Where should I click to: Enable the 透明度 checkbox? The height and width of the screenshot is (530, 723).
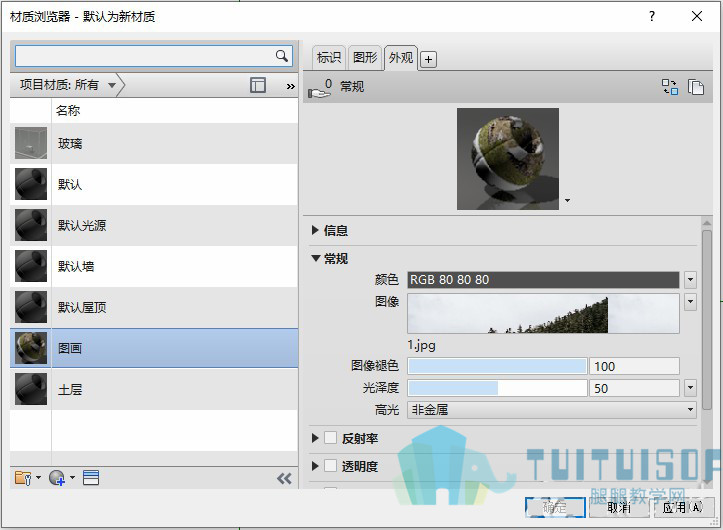[x=330, y=465]
